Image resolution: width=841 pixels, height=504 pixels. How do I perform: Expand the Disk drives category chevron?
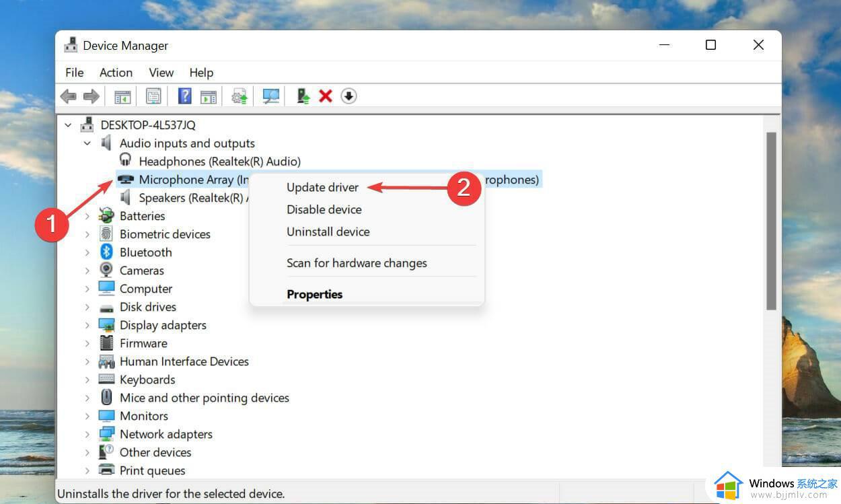(x=87, y=307)
